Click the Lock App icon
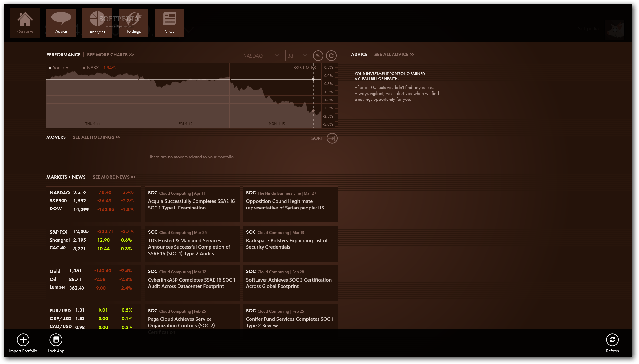This screenshot has height=364, width=639. [56, 340]
